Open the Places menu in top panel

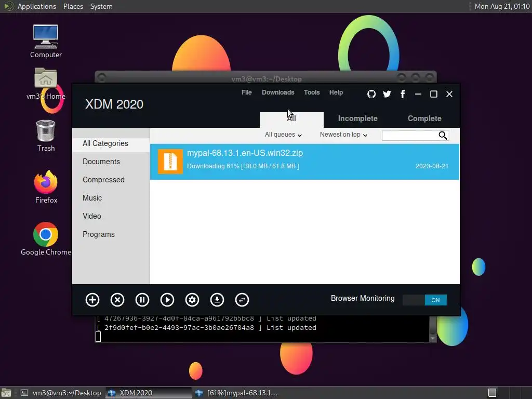pyautogui.click(x=73, y=6)
